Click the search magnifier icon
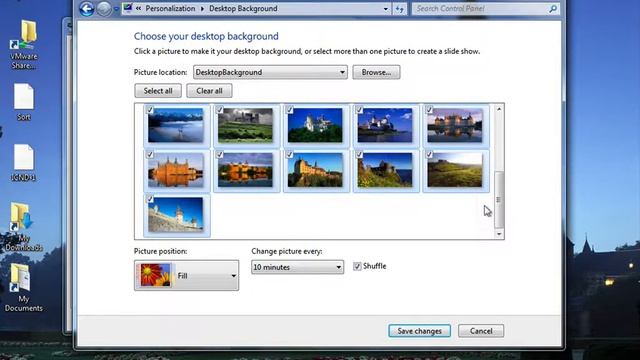Viewport: 640px width, 360px height. point(553,9)
